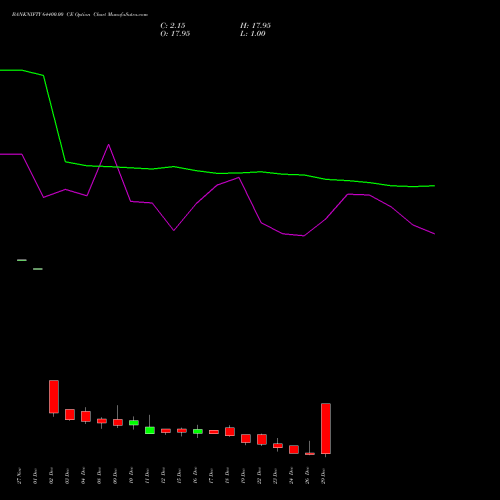Click the '12 Dec' date axis label

click(163, 476)
